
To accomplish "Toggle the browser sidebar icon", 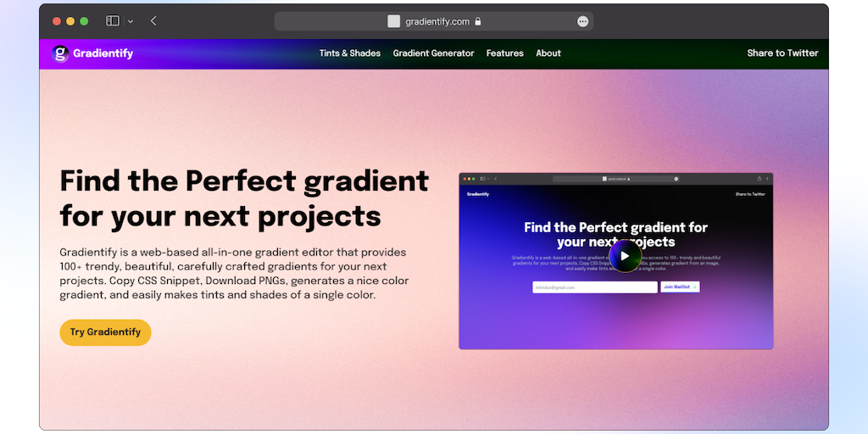I will point(113,21).
